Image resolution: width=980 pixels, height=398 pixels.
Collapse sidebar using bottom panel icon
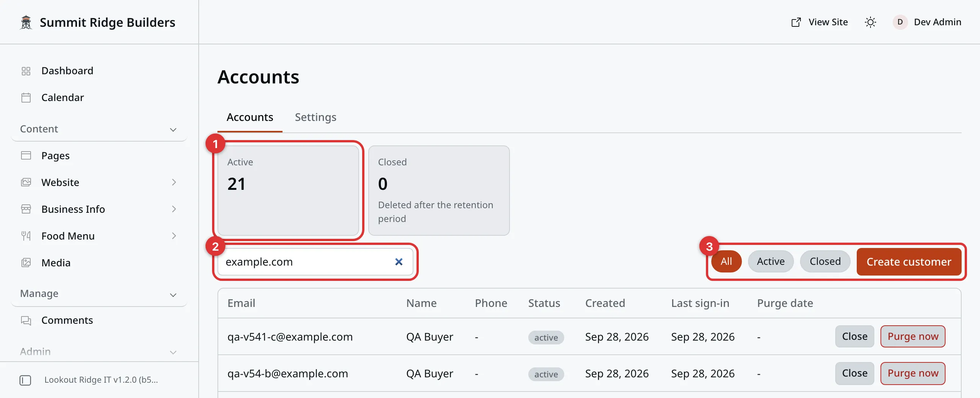click(25, 380)
